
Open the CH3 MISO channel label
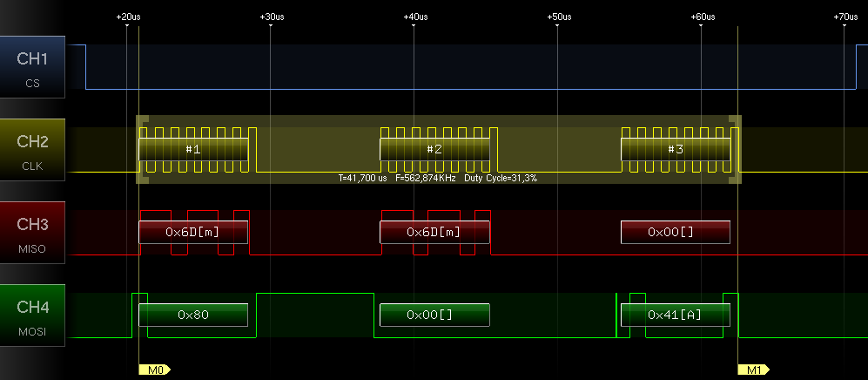tap(33, 233)
